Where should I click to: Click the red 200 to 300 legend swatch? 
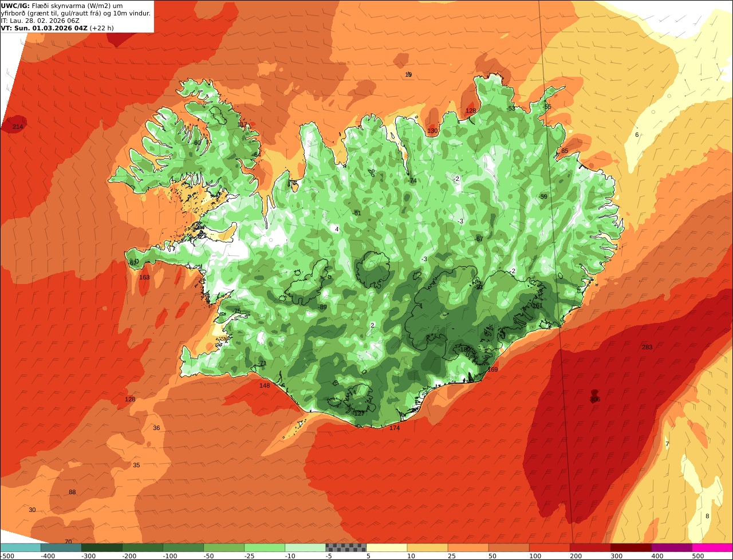(590, 547)
